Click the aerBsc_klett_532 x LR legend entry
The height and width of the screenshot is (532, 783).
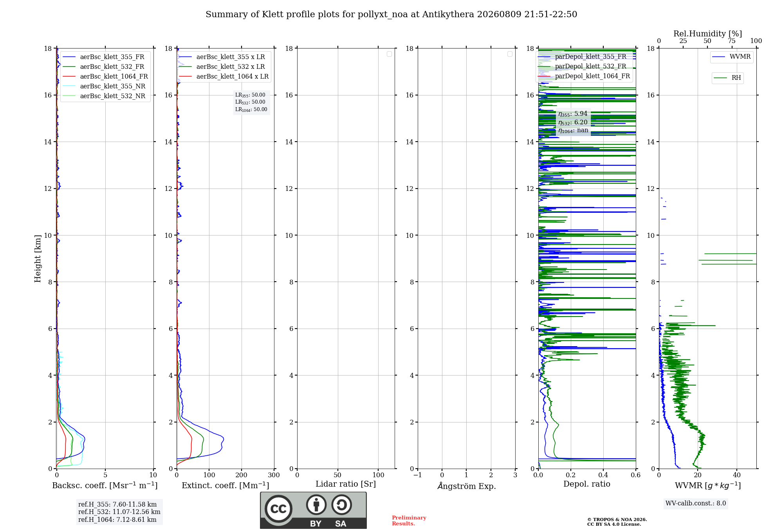tap(222, 67)
